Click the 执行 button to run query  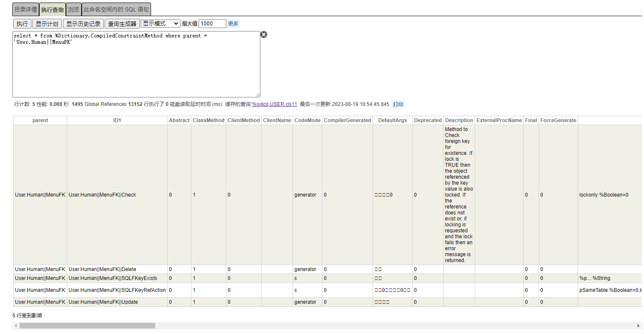click(x=22, y=24)
